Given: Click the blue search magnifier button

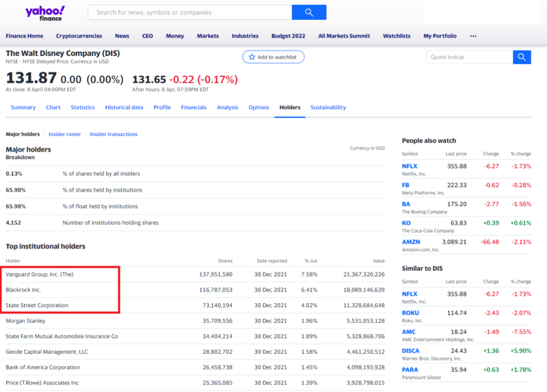Looking at the screenshot, I should tap(309, 12).
